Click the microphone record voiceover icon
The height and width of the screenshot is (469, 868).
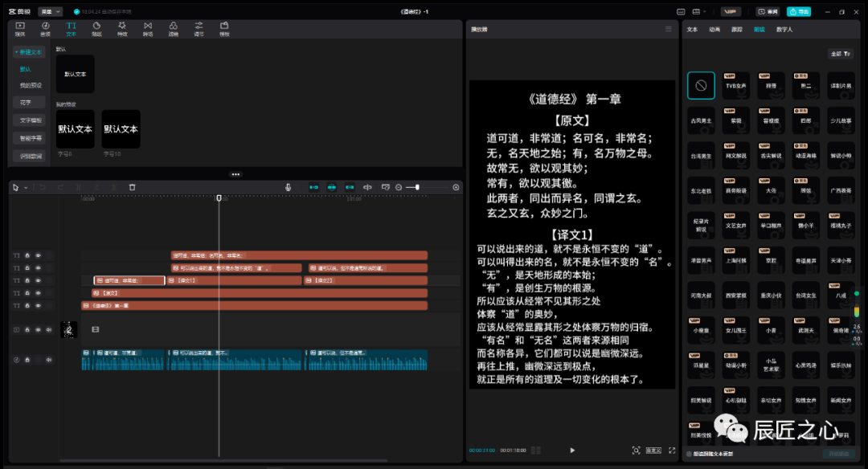[x=289, y=187]
